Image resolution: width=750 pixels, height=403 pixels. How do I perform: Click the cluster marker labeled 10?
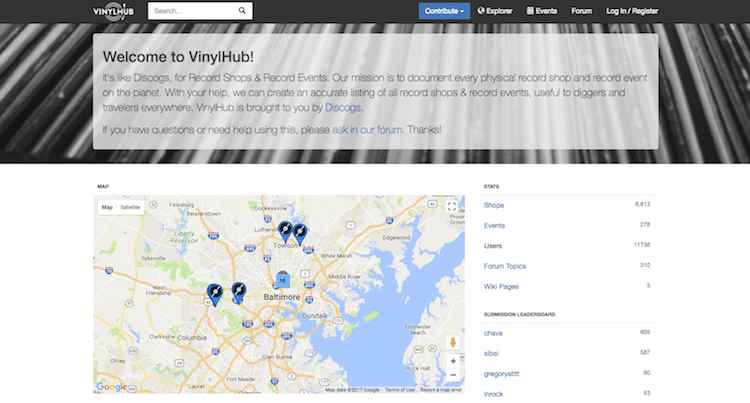(x=283, y=280)
